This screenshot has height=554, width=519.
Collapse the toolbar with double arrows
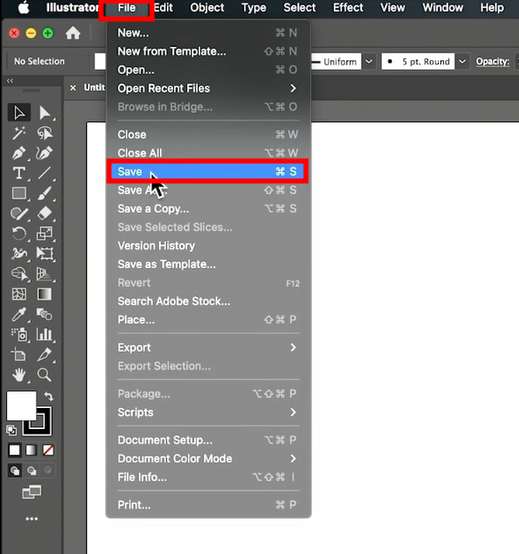point(10,81)
